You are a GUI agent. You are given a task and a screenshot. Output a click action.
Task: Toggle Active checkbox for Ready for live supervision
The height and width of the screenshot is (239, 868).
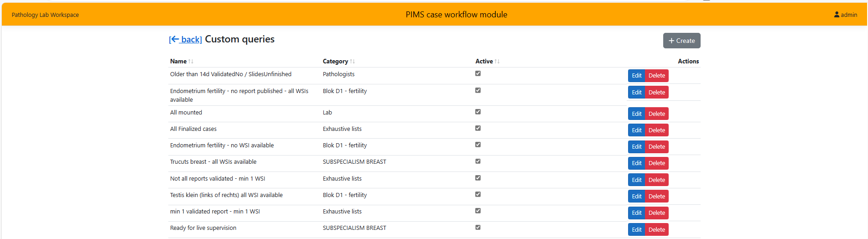[x=478, y=227]
